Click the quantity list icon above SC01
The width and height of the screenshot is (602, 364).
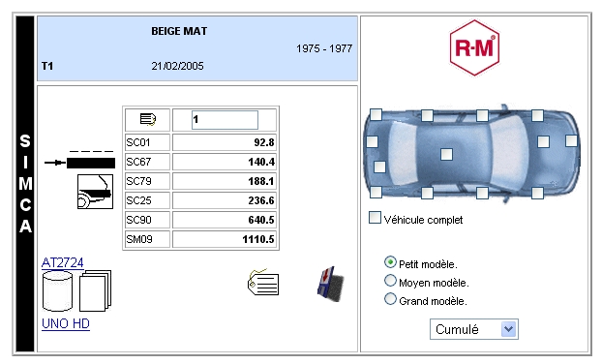[147, 120]
